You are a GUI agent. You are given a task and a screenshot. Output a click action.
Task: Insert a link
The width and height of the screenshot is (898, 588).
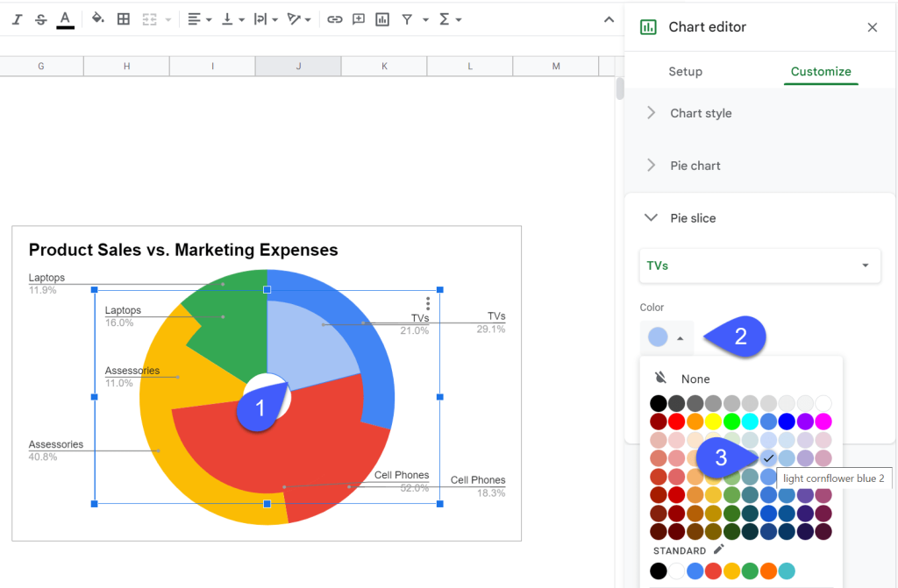click(334, 18)
